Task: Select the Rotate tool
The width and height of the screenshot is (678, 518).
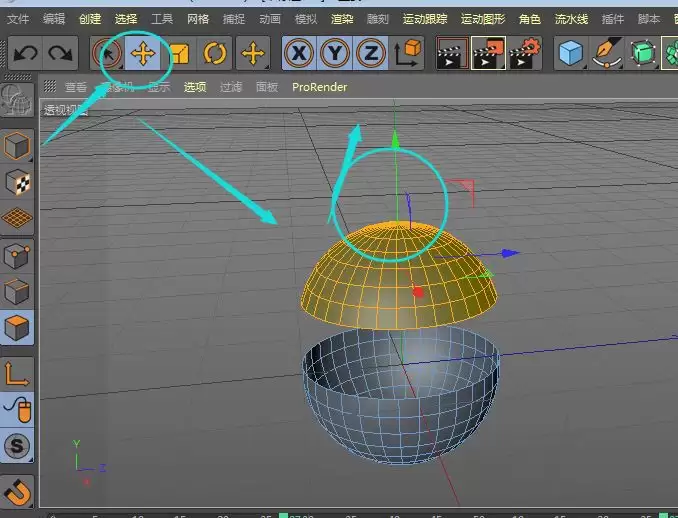Action: [x=215, y=53]
